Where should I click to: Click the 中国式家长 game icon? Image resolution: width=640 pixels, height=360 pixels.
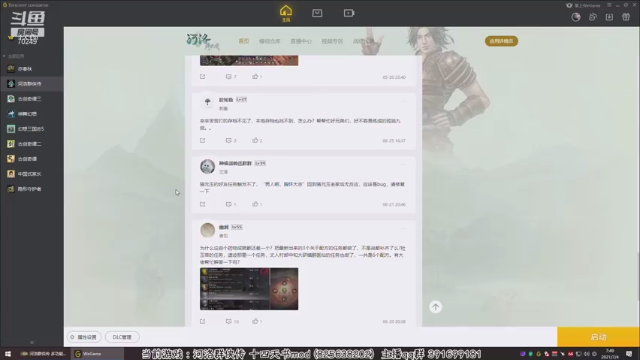11,174
